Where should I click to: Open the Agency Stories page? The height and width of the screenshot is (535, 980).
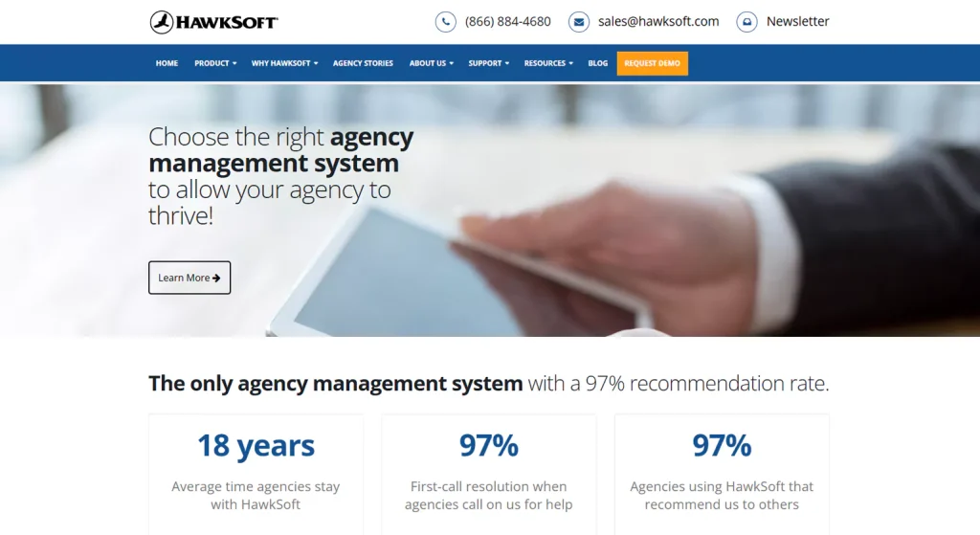[x=363, y=63]
